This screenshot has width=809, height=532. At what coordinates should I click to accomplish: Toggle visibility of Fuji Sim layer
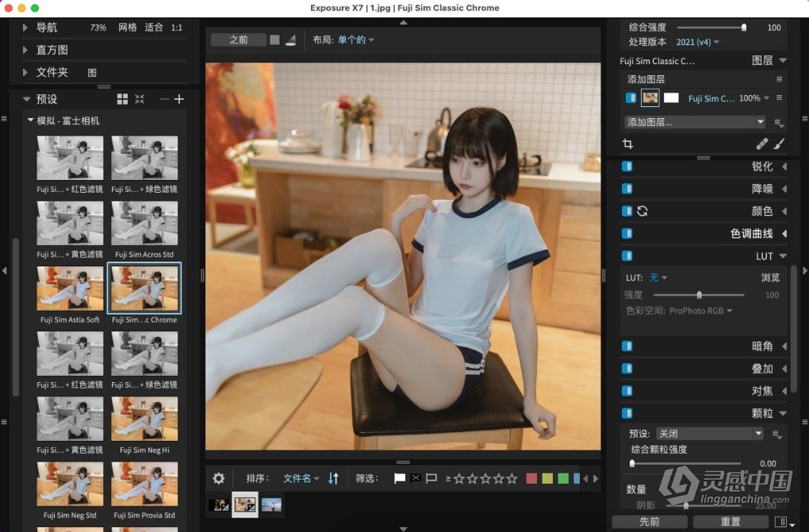point(631,98)
